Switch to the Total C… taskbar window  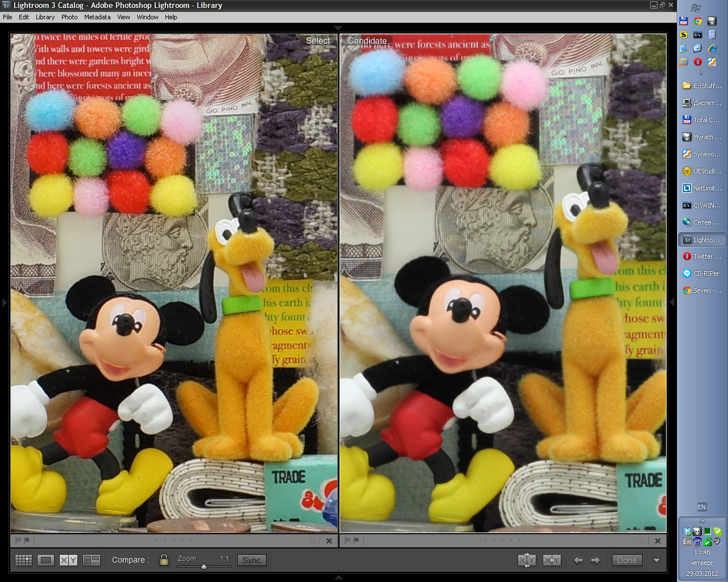pos(702,120)
